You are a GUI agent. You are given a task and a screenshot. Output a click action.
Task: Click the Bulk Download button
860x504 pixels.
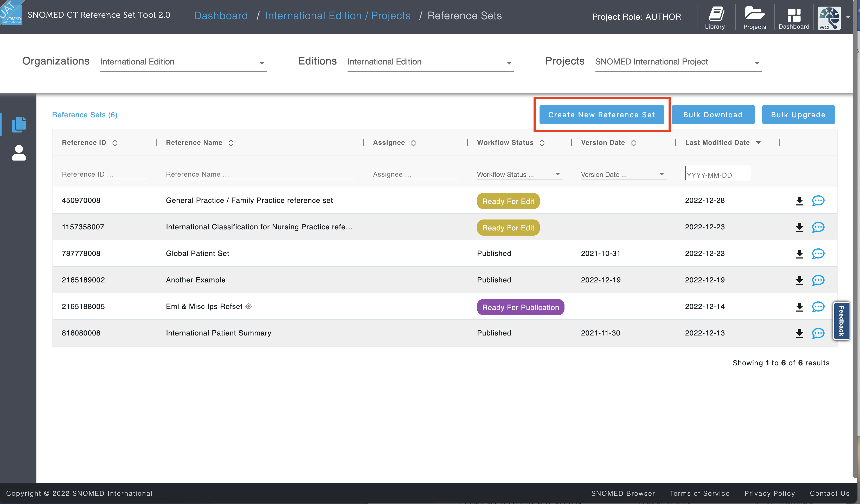713,115
